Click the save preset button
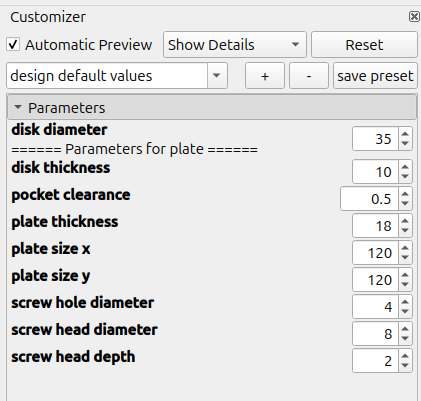 click(375, 76)
